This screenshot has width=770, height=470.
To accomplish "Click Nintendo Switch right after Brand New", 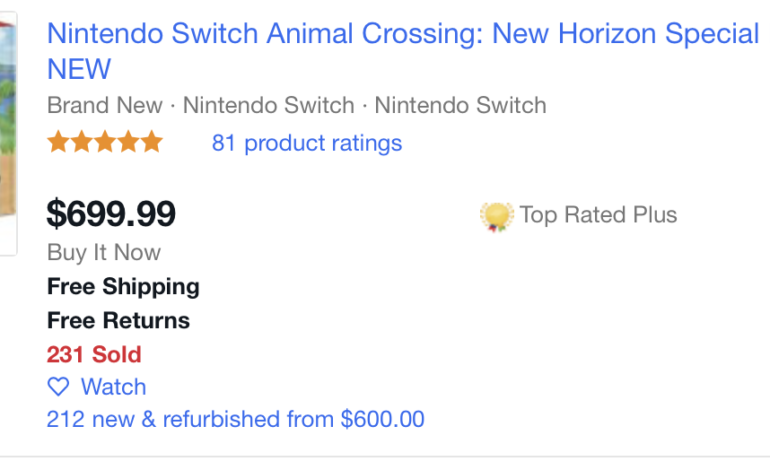I will pos(268,105).
